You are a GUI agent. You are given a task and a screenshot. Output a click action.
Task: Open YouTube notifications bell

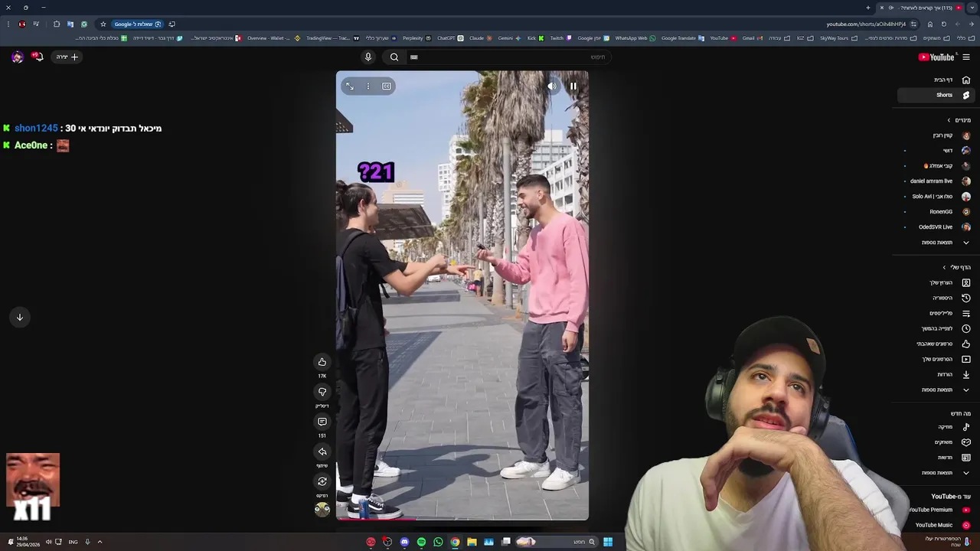[37, 57]
